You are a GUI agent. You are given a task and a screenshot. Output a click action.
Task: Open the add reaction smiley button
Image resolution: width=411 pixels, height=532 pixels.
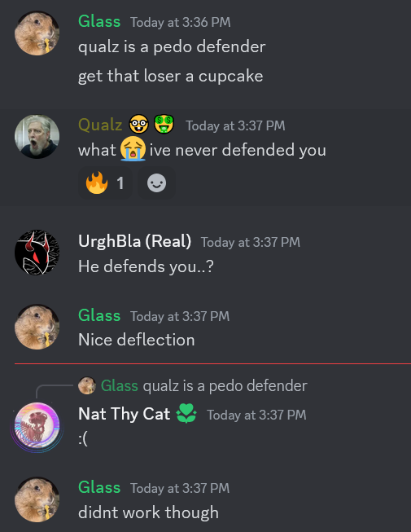pyautogui.click(x=156, y=183)
